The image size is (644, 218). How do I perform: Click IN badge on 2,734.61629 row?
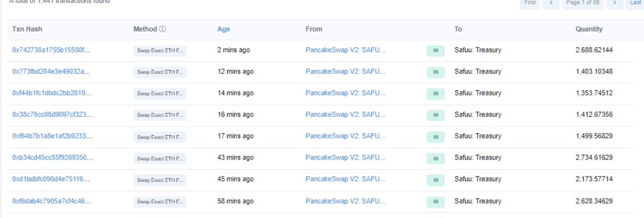tap(436, 158)
